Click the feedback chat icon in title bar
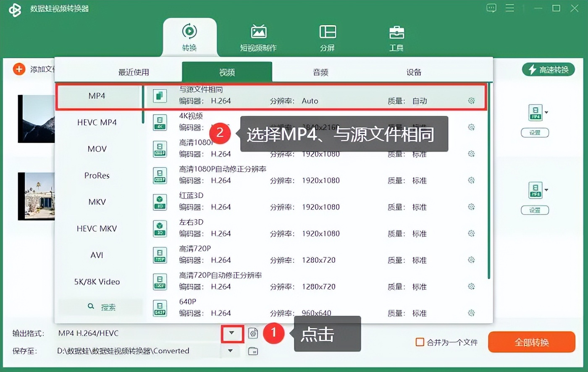The image size is (588, 372). pos(491,8)
